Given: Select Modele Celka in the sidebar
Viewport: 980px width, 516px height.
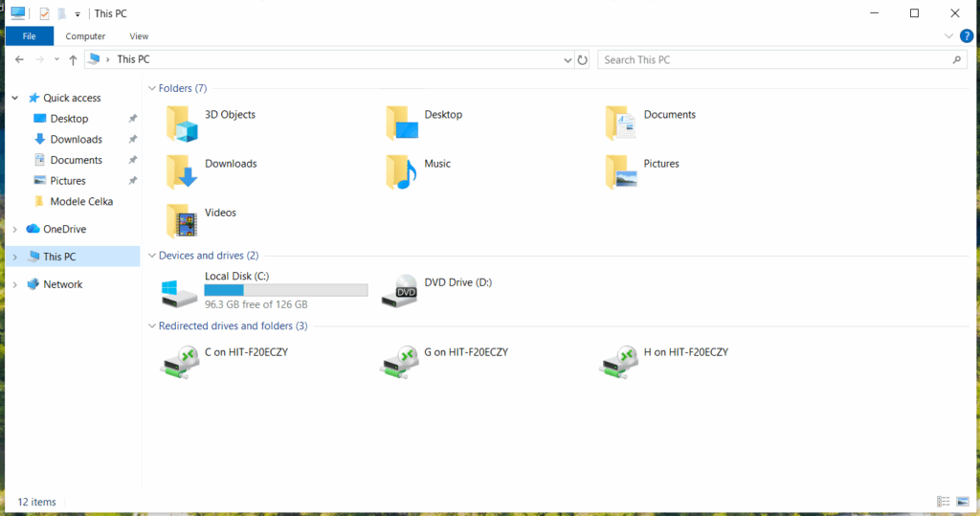Looking at the screenshot, I should tap(81, 201).
